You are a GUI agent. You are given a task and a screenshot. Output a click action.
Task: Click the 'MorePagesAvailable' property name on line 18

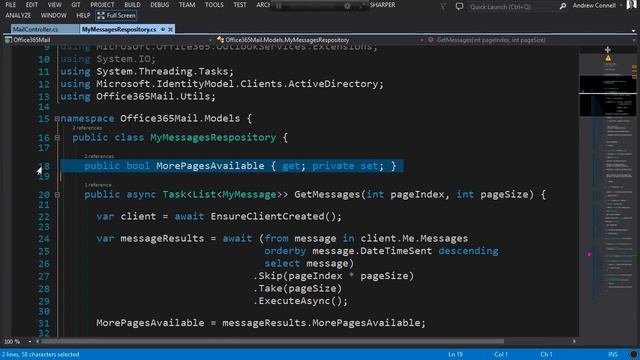tap(210, 166)
